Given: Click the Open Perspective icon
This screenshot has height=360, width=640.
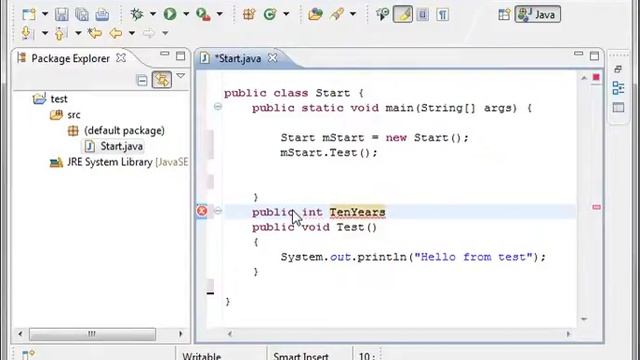Looking at the screenshot, I should [x=504, y=15].
